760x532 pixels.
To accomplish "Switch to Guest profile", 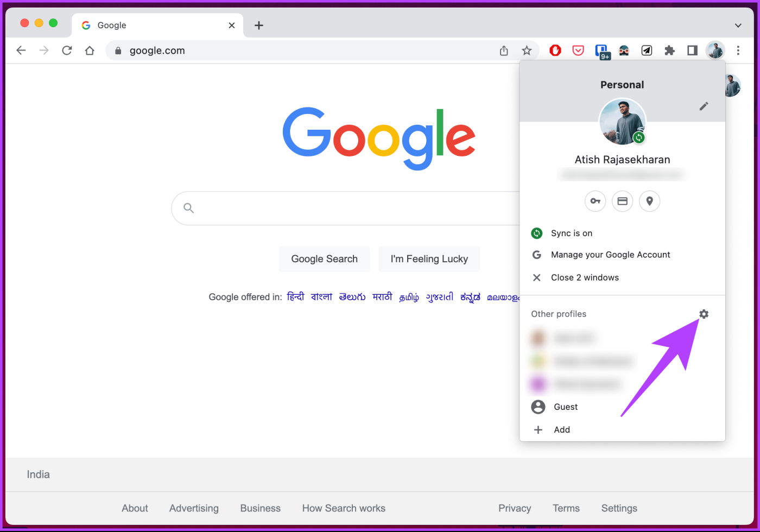I will pyautogui.click(x=565, y=407).
